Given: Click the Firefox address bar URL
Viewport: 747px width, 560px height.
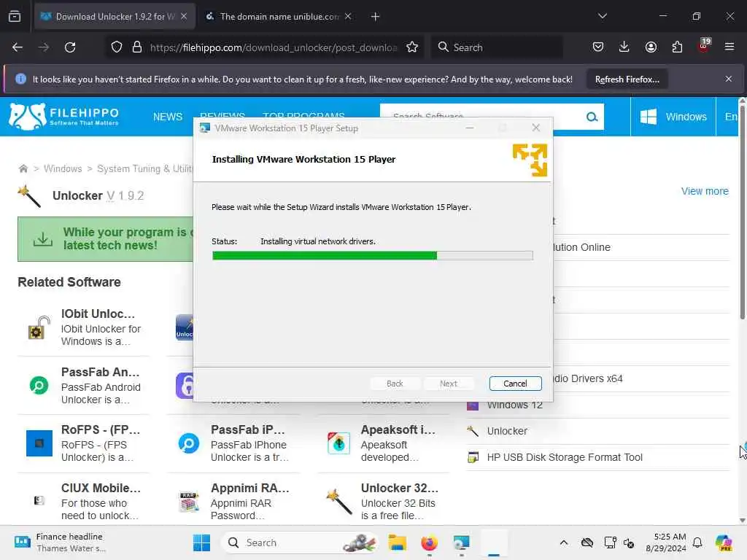Looking at the screenshot, I should click(x=274, y=47).
